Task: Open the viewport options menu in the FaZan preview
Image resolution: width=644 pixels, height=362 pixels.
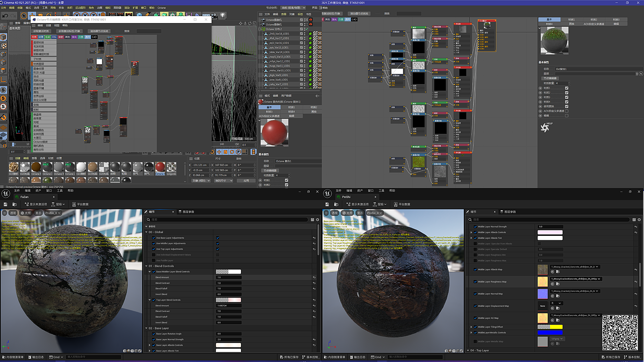Action: tap(6, 213)
